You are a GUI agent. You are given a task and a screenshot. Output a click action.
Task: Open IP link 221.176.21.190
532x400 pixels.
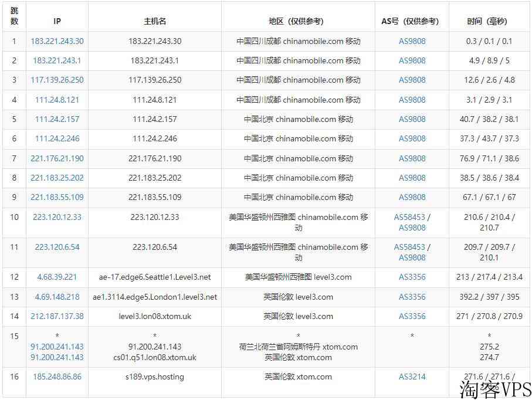coord(57,158)
